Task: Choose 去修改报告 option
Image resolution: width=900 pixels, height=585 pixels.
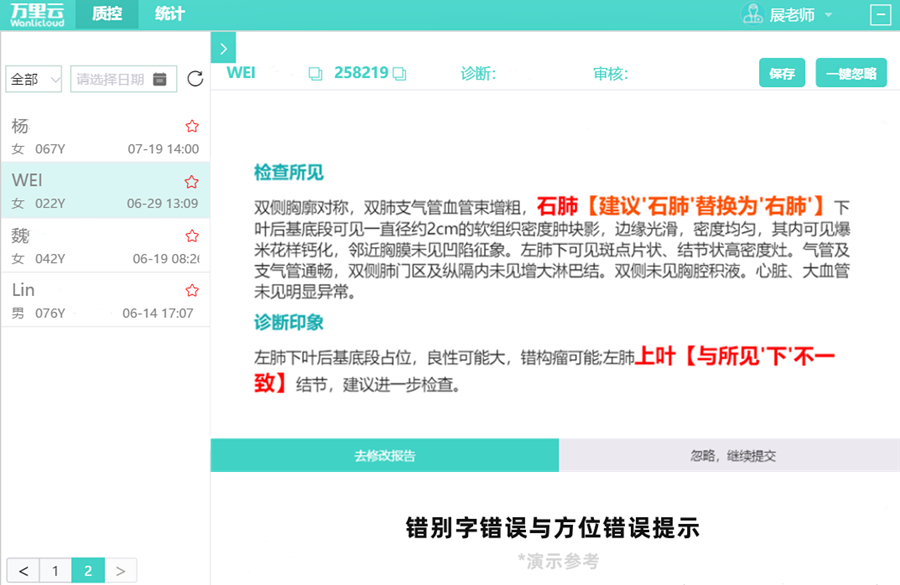Action: tap(385, 455)
